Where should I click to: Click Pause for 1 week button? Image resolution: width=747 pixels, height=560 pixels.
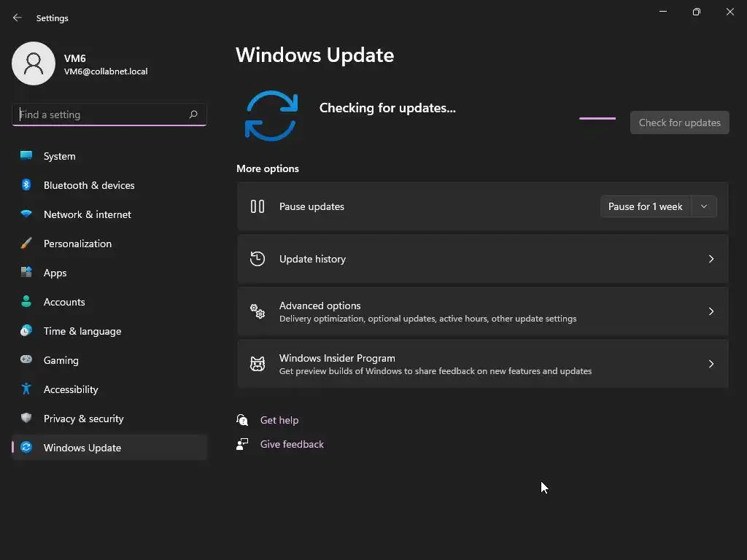pos(646,206)
